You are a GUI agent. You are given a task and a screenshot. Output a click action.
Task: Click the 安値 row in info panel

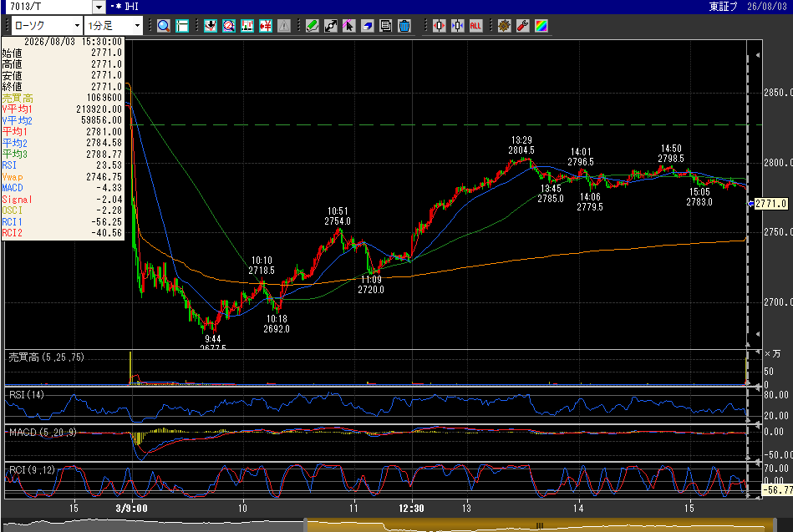point(62,75)
